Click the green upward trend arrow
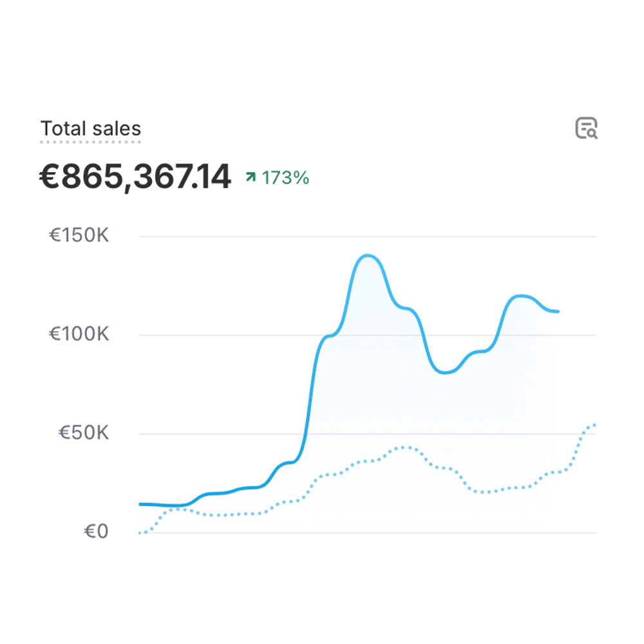 (x=251, y=177)
